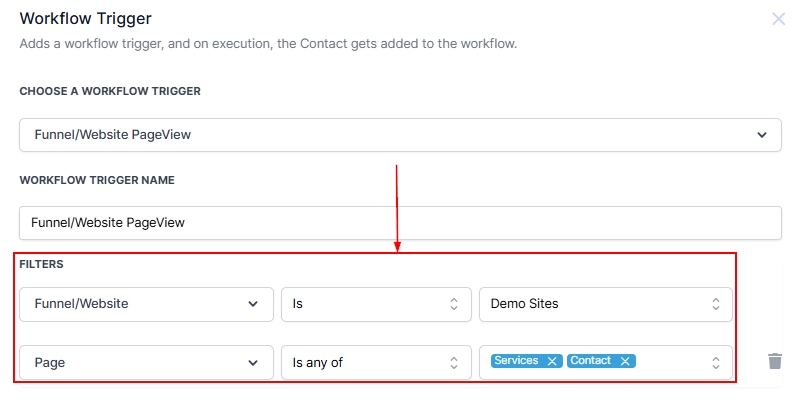Select the Services tag chip
Image resolution: width=801 pixels, height=405 pixels.
(516, 361)
